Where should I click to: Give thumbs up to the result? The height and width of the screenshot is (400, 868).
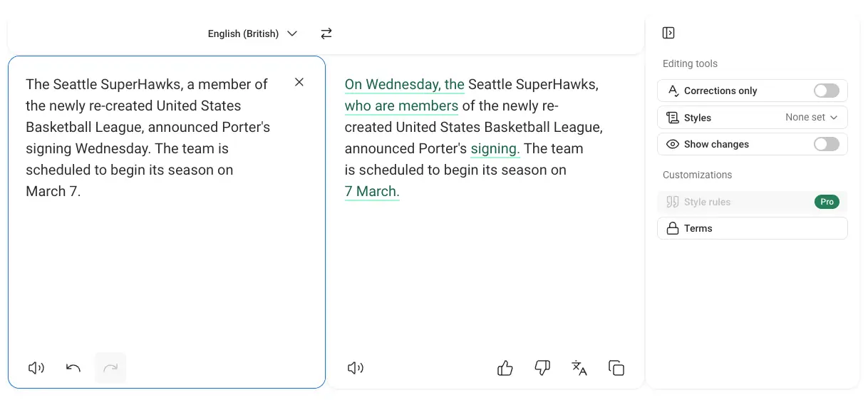[x=505, y=368]
